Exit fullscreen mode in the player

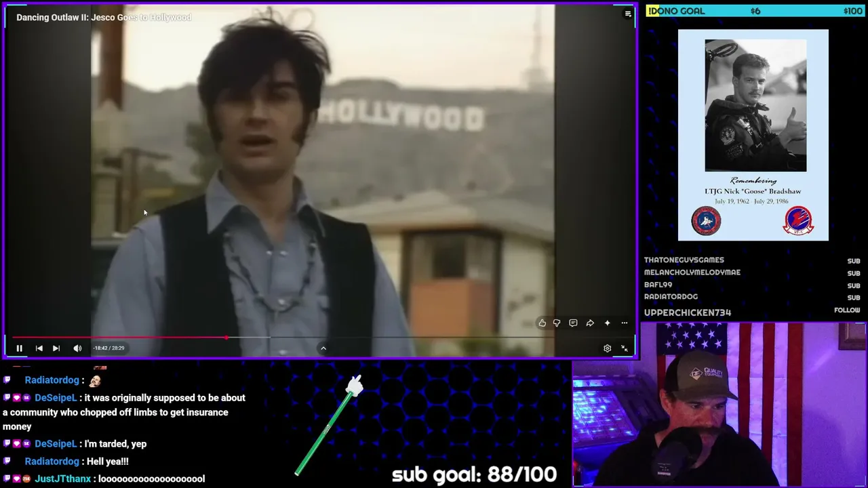point(625,348)
